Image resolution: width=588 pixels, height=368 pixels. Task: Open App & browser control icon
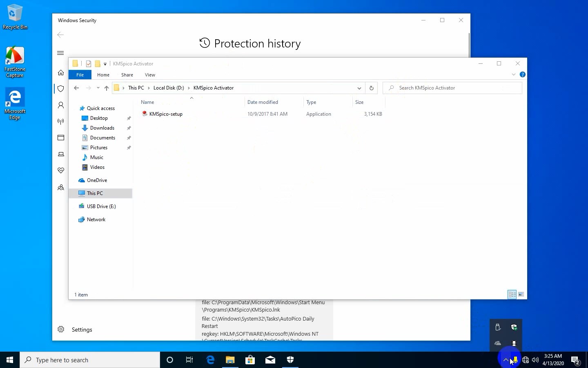coord(61,138)
